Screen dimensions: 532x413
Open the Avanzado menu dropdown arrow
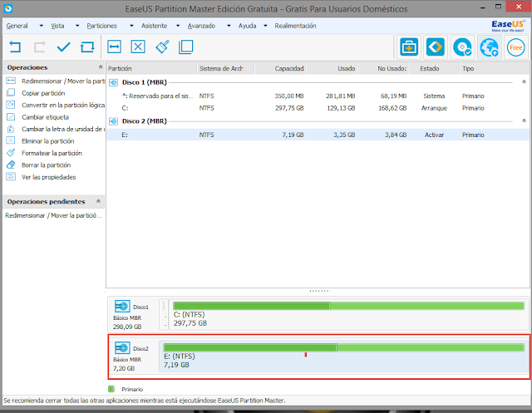[229, 26]
